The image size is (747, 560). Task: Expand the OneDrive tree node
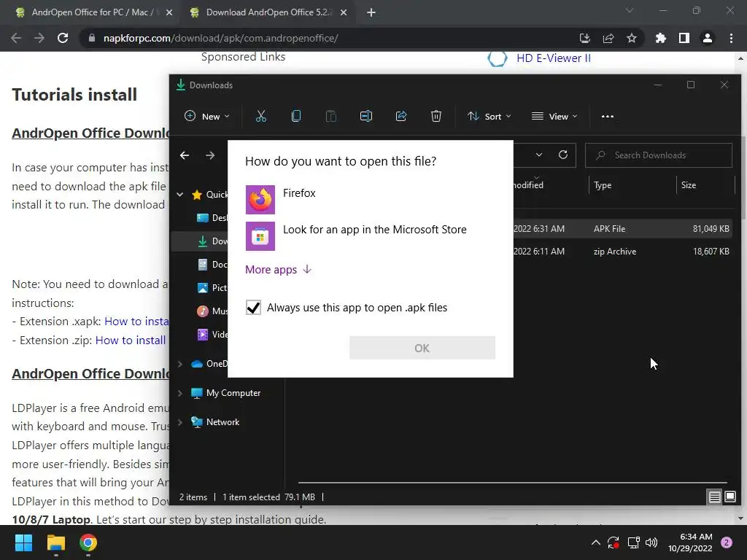180,364
